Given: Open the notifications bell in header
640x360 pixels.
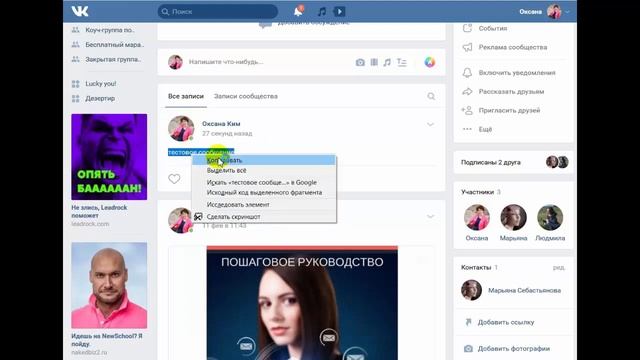Looking at the screenshot, I should pos(298,11).
